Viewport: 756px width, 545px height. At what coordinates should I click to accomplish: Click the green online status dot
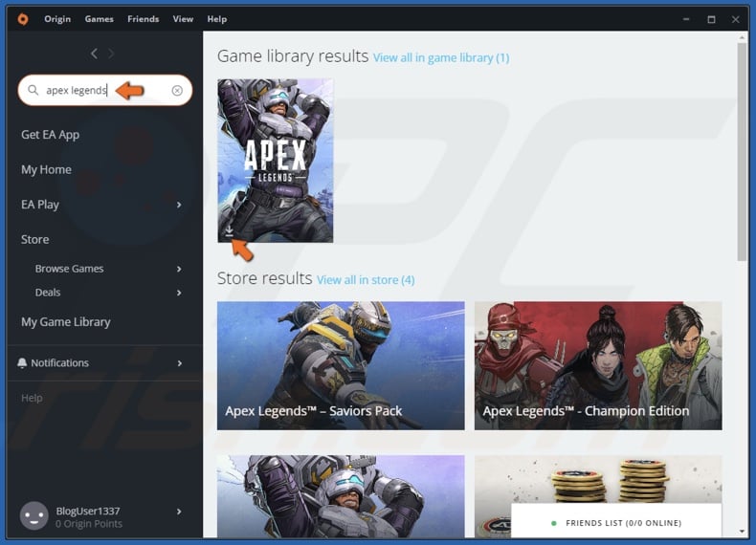(x=553, y=523)
